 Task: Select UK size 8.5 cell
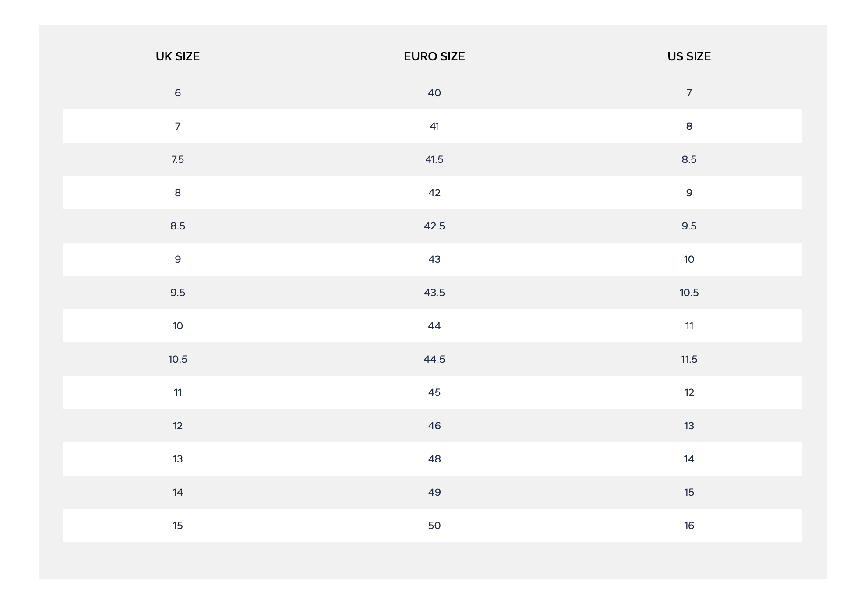(178, 226)
